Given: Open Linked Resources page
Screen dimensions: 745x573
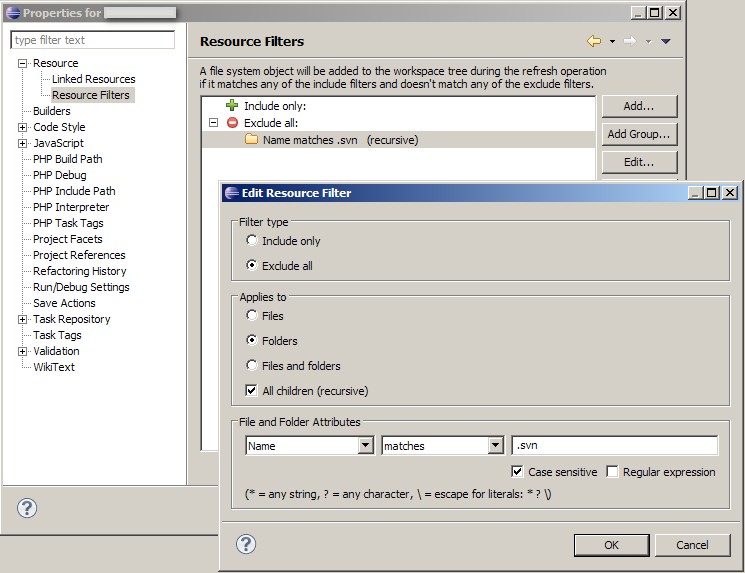Looking at the screenshot, I should (93, 79).
